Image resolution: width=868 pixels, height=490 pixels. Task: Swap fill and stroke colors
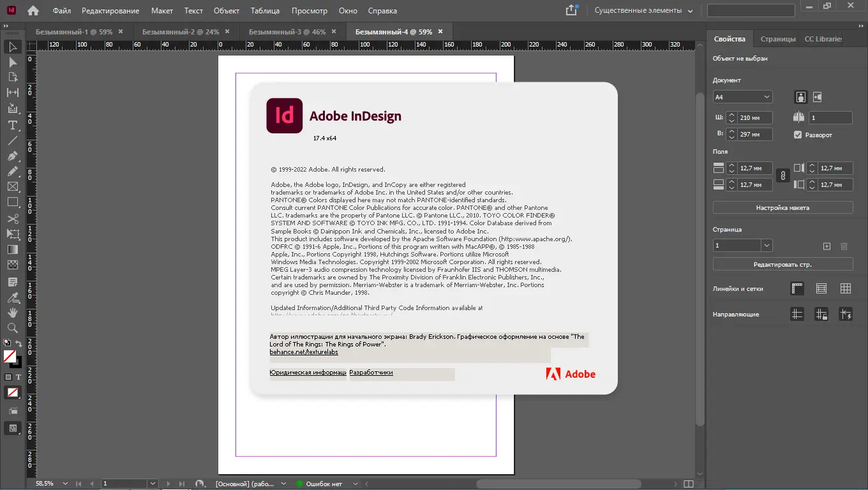pyautogui.click(x=19, y=343)
